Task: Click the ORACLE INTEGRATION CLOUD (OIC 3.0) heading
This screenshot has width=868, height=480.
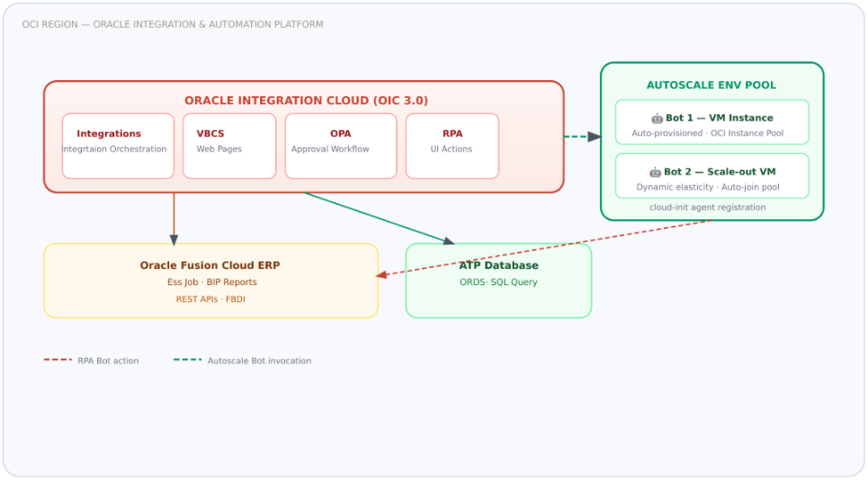Action: [306, 101]
